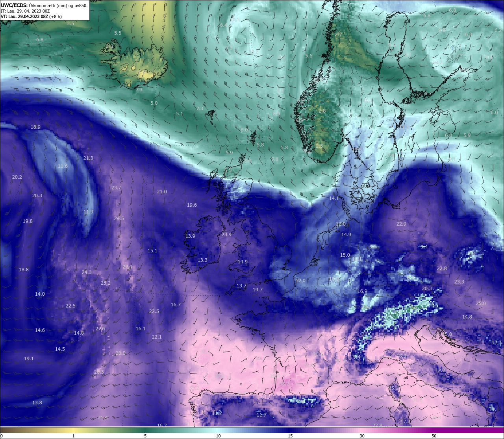Viewport: 504px width, 439px height.
Task: Select the legend tick label 10
Action: [218, 436]
